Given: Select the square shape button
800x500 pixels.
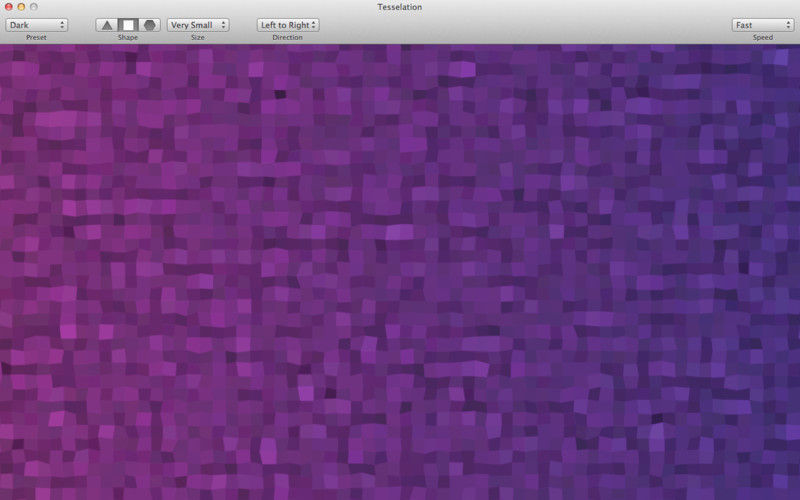Looking at the screenshot, I should click(x=128, y=25).
